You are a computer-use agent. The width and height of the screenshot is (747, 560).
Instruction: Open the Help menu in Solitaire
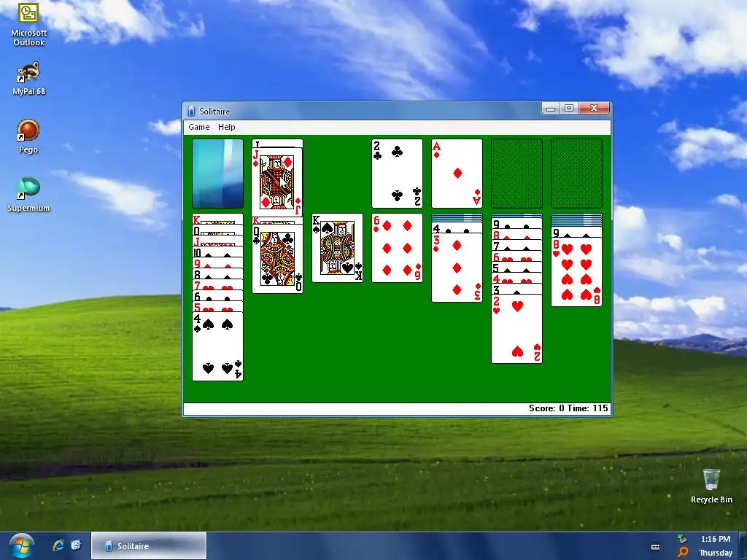click(226, 127)
